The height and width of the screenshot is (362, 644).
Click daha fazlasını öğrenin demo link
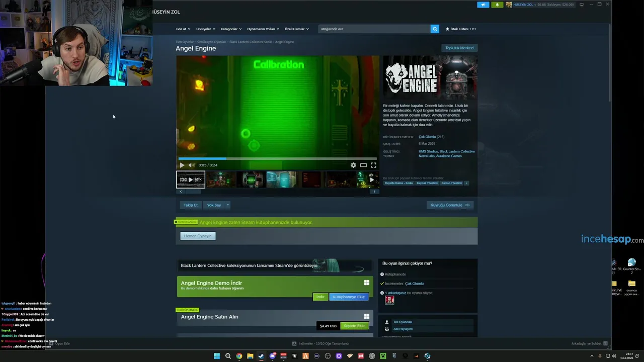227,289
